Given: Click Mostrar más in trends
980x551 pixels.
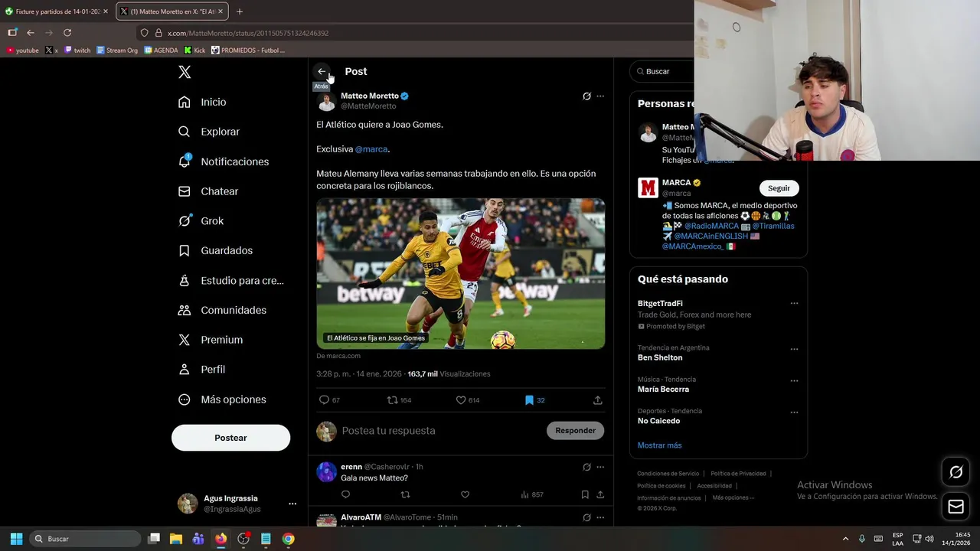Looking at the screenshot, I should point(659,445).
